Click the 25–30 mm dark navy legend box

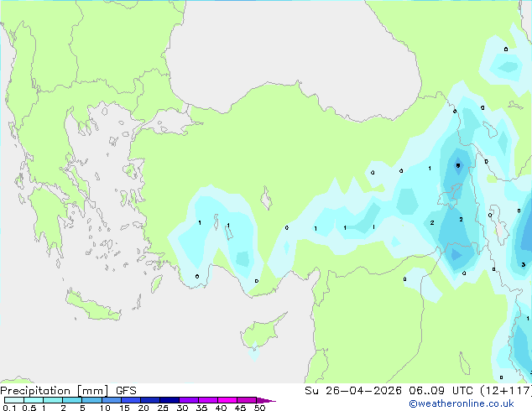click(169, 400)
